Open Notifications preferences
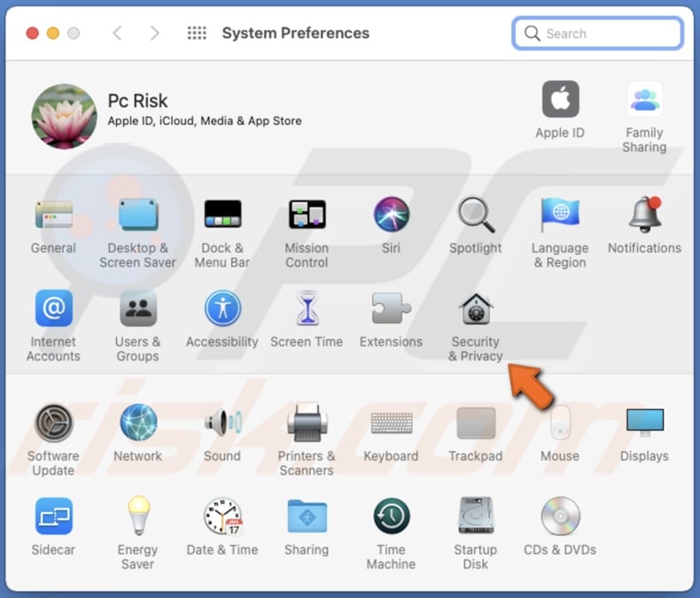This screenshot has width=700, height=598. tap(644, 216)
